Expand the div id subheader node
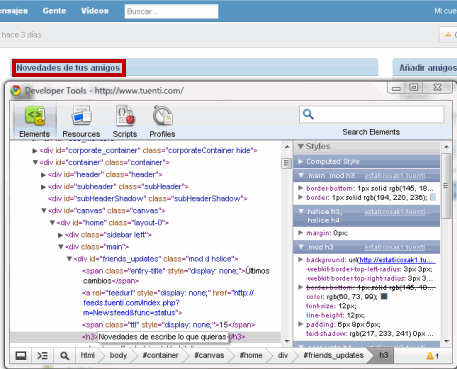This screenshot has width=457, height=369. (43, 187)
